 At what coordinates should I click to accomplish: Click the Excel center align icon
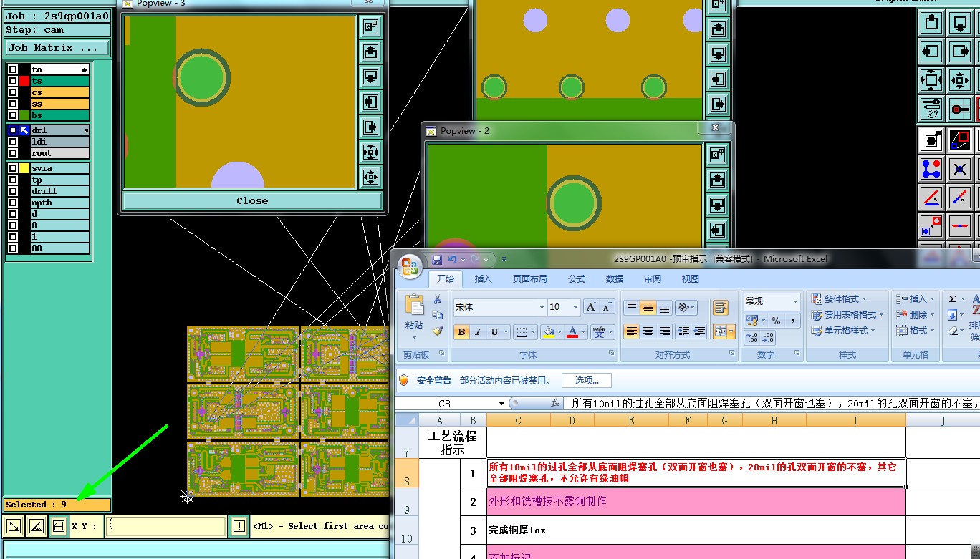click(648, 331)
